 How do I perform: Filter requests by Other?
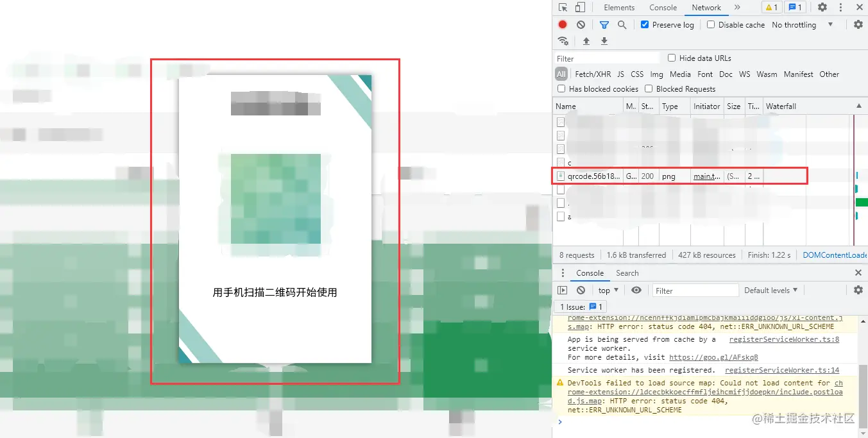829,74
